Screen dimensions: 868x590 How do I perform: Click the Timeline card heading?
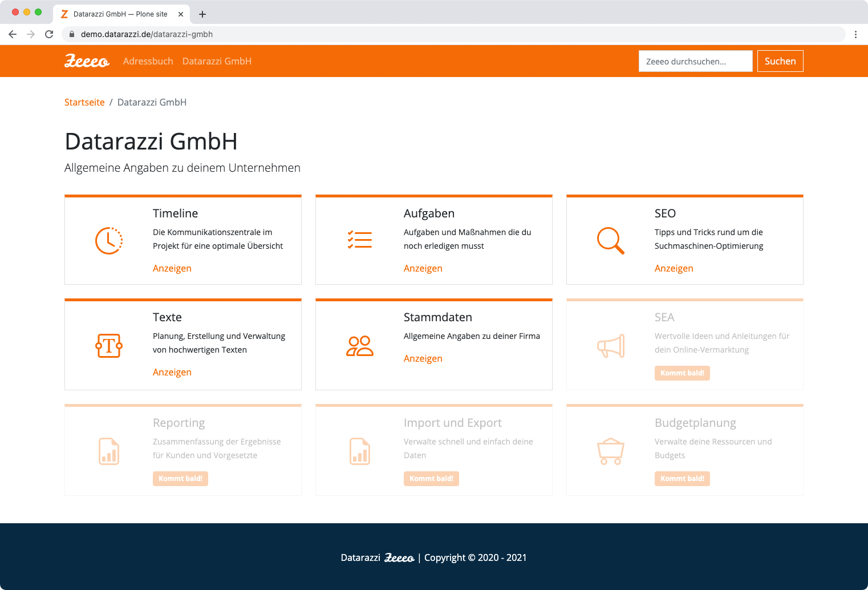tap(176, 213)
